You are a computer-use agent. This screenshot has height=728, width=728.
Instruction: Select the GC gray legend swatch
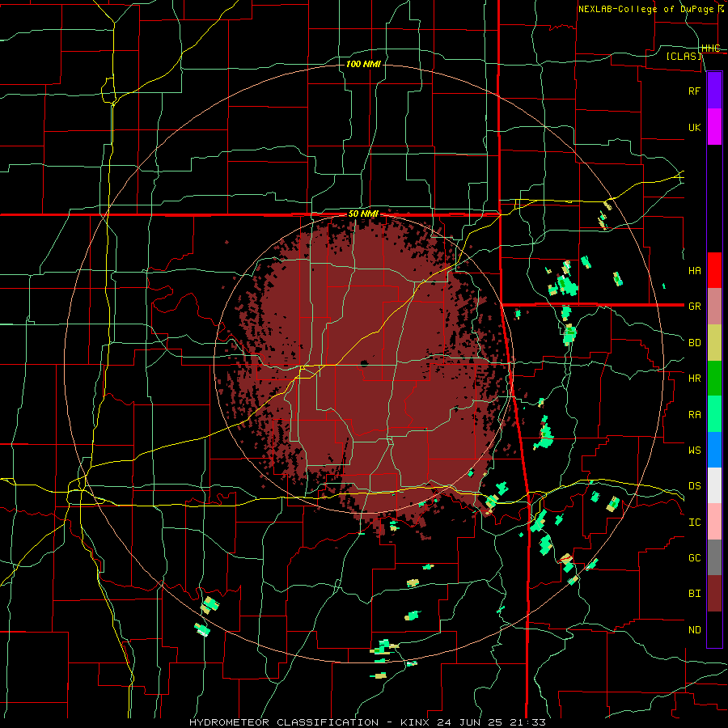tap(714, 557)
